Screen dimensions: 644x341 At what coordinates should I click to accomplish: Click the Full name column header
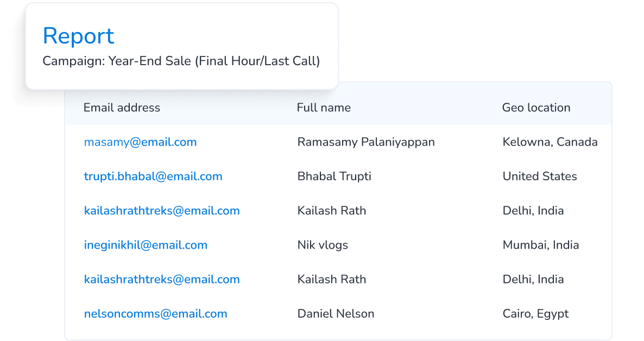[324, 108]
